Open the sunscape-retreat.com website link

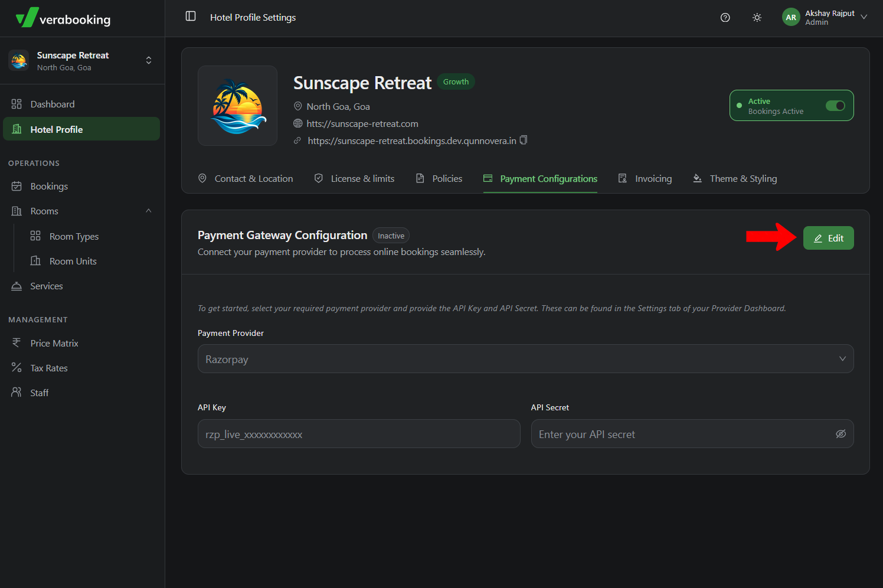362,124
